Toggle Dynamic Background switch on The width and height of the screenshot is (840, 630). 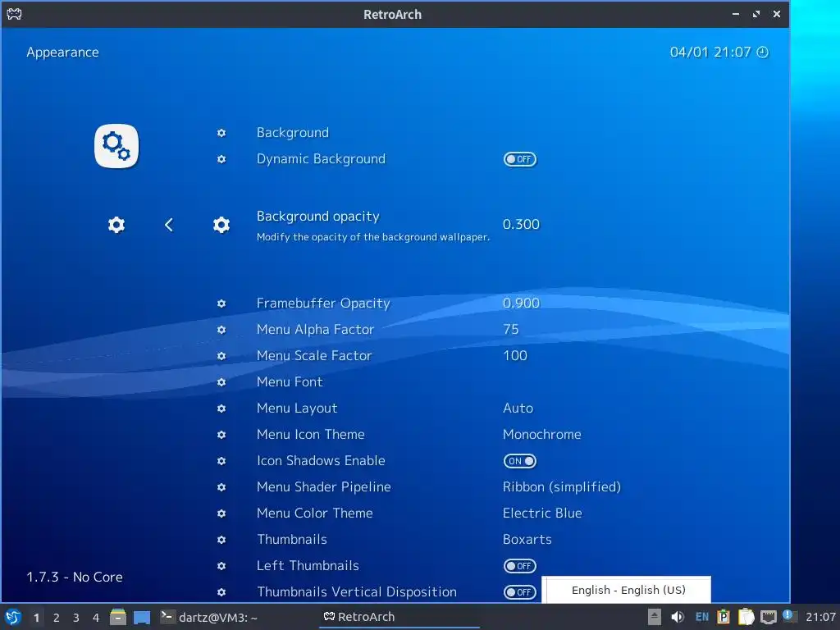tap(519, 159)
